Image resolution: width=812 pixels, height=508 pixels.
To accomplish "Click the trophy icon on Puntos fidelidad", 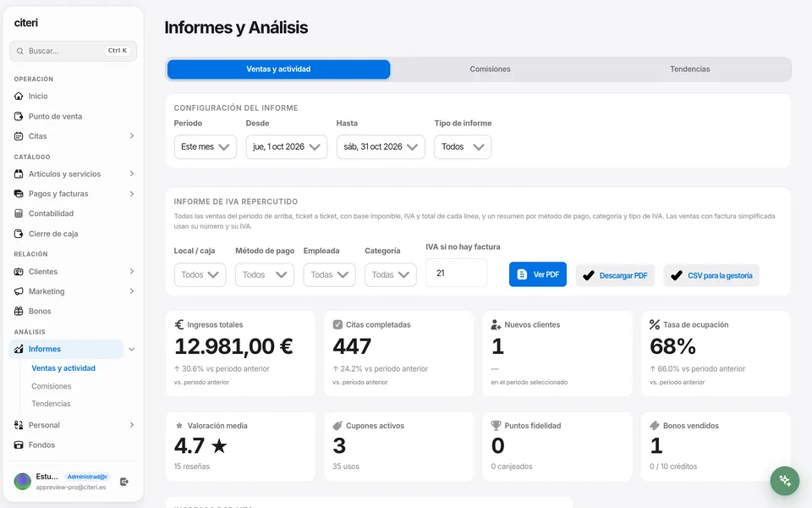I will pos(497,426).
